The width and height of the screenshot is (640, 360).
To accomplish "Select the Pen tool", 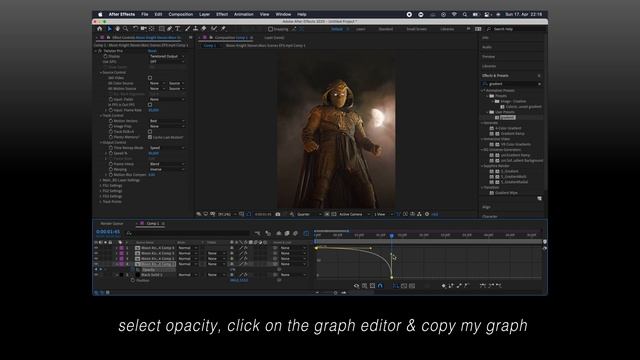I will [169, 29].
